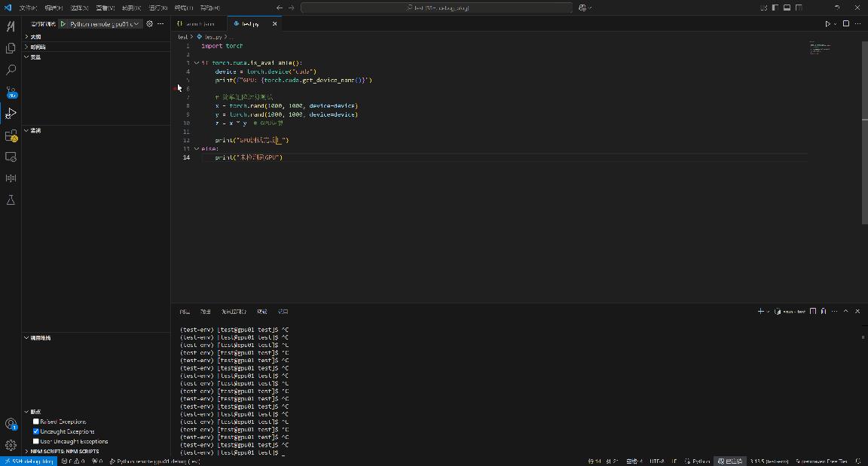Select the Source Control icon with badge
The width and height of the screenshot is (868, 466).
11,91
